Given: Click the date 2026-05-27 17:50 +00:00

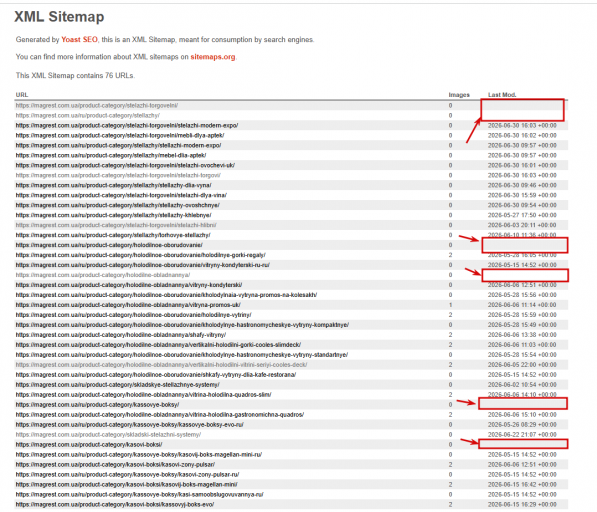Looking at the screenshot, I should coord(522,215).
